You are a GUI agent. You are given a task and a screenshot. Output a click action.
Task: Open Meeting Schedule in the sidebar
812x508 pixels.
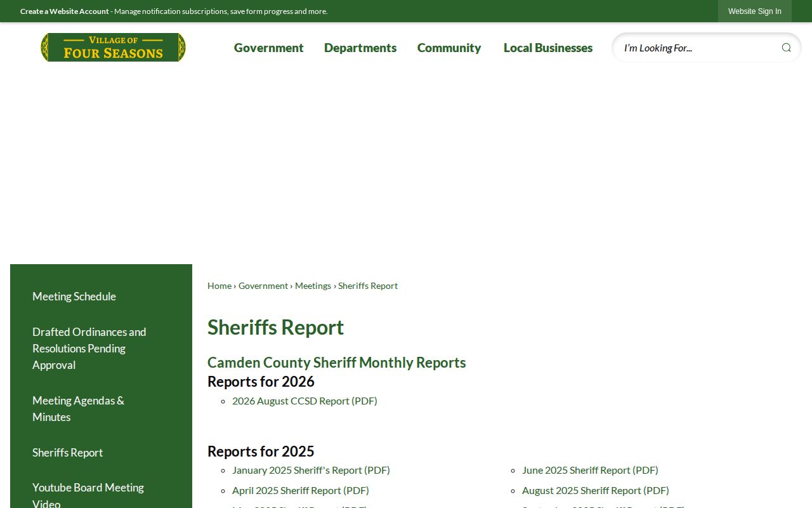click(x=74, y=297)
